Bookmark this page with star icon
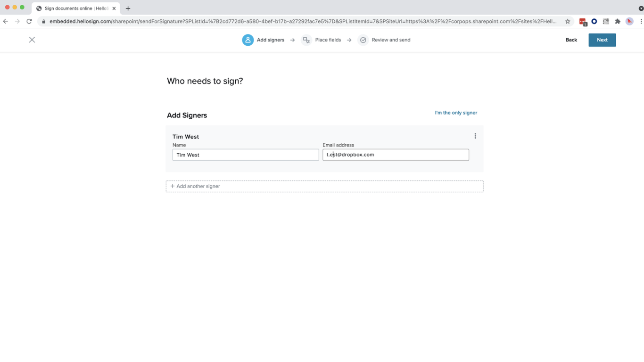The height and width of the screenshot is (362, 644). pos(568,21)
